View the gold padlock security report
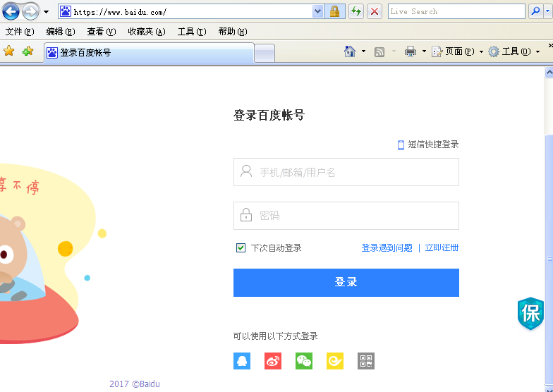Image resolution: width=553 pixels, height=392 pixels. (x=334, y=11)
